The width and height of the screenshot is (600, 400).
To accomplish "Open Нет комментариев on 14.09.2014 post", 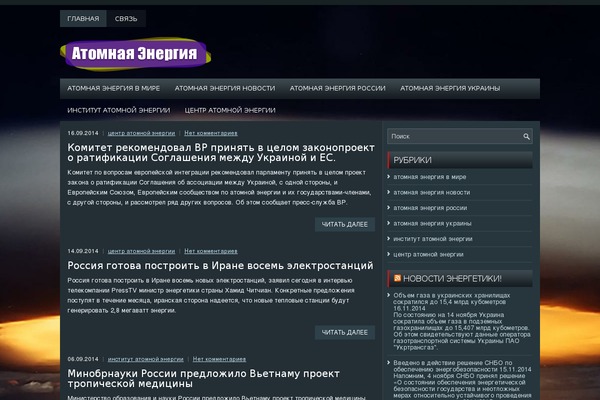I will coord(211,251).
